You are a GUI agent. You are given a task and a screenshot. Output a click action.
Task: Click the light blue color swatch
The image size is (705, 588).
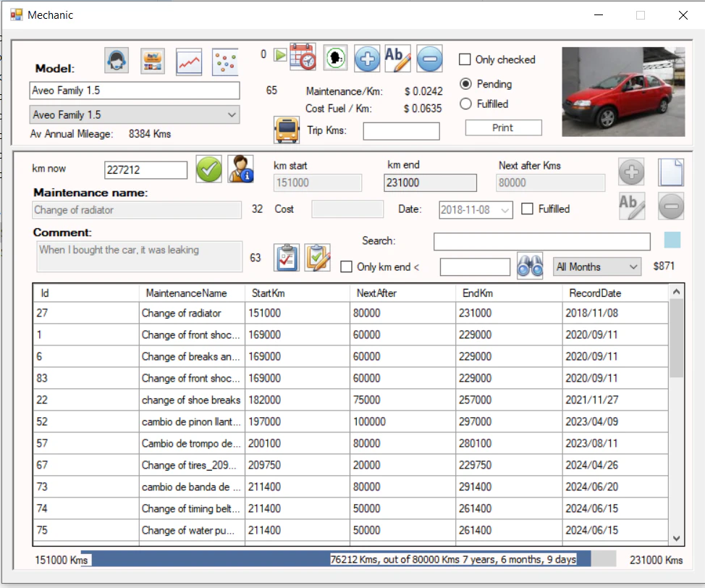[x=672, y=240]
